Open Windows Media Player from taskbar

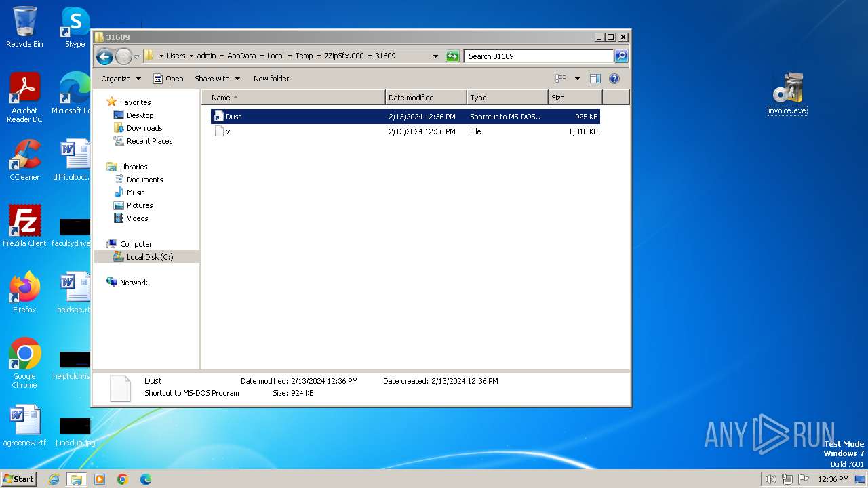tap(100, 479)
